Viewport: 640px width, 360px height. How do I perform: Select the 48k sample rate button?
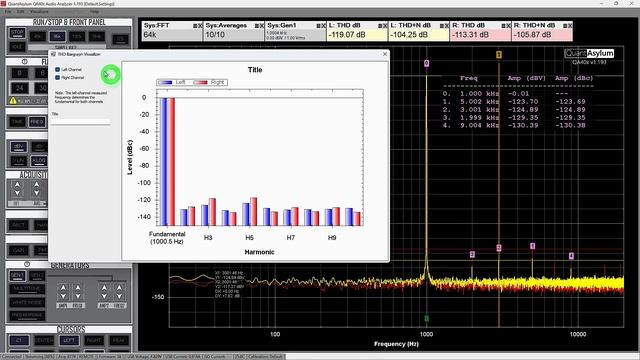pyautogui.click(x=38, y=37)
